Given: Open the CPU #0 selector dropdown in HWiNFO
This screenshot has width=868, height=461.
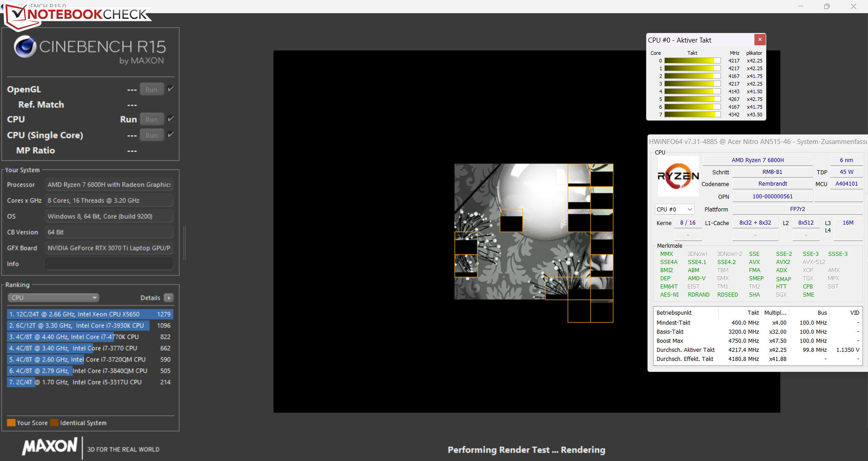Looking at the screenshot, I should [x=674, y=209].
